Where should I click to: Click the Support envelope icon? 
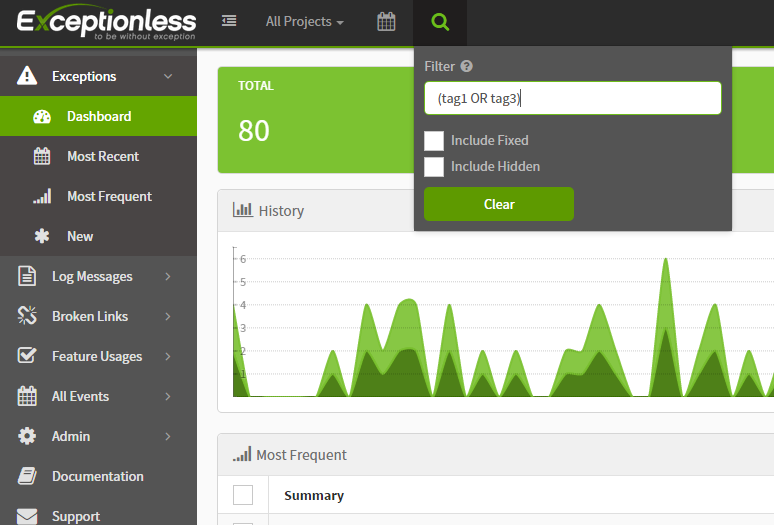pyautogui.click(x=27, y=516)
